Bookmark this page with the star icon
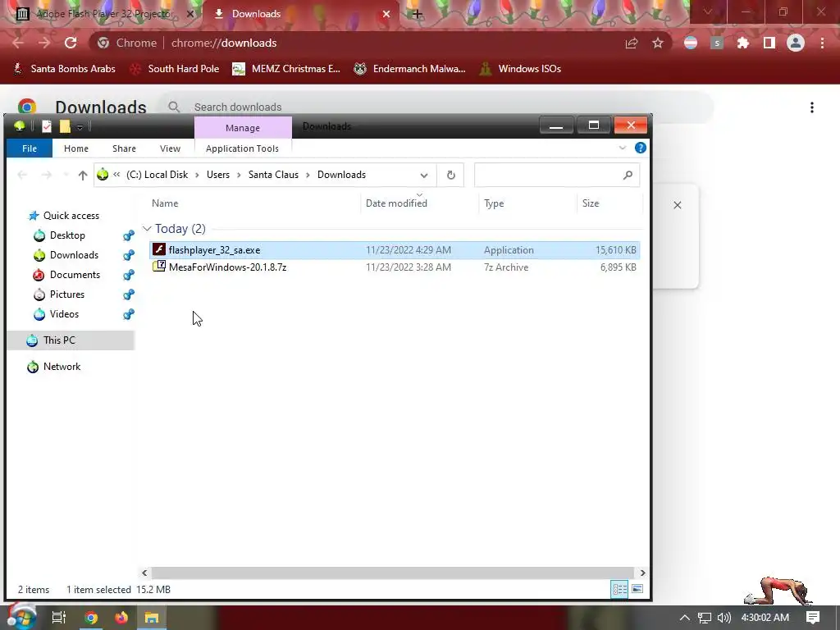 [x=658, y=43]
